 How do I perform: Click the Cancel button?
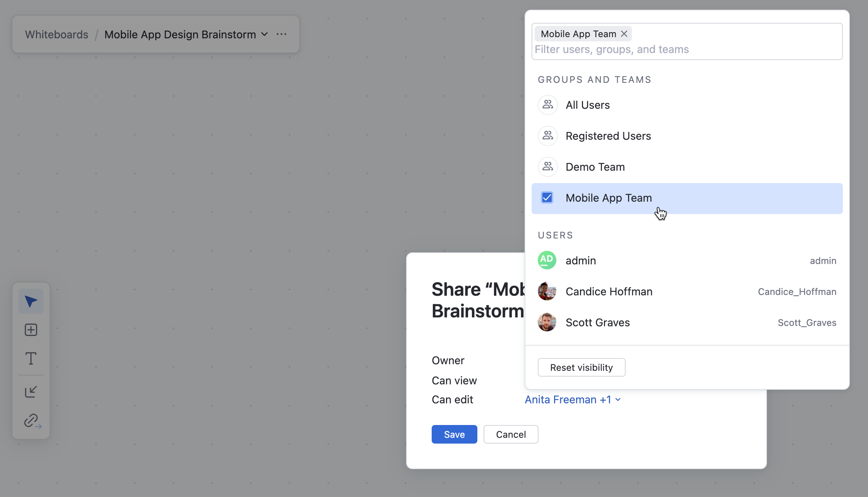pos(511,434)
